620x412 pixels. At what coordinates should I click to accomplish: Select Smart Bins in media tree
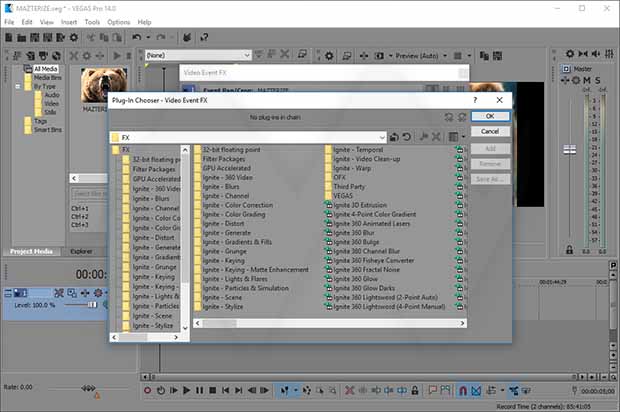[47, 130]
